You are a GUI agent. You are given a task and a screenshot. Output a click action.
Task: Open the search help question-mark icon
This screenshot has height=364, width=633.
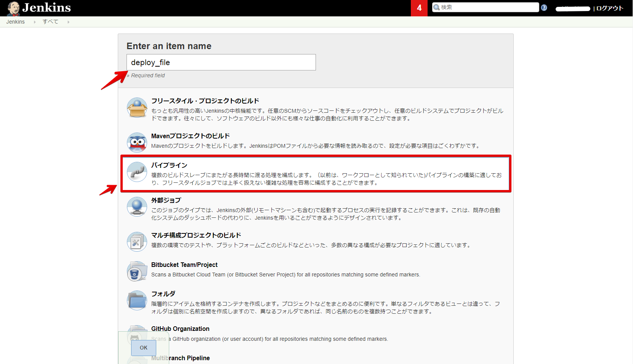point(544,8)
